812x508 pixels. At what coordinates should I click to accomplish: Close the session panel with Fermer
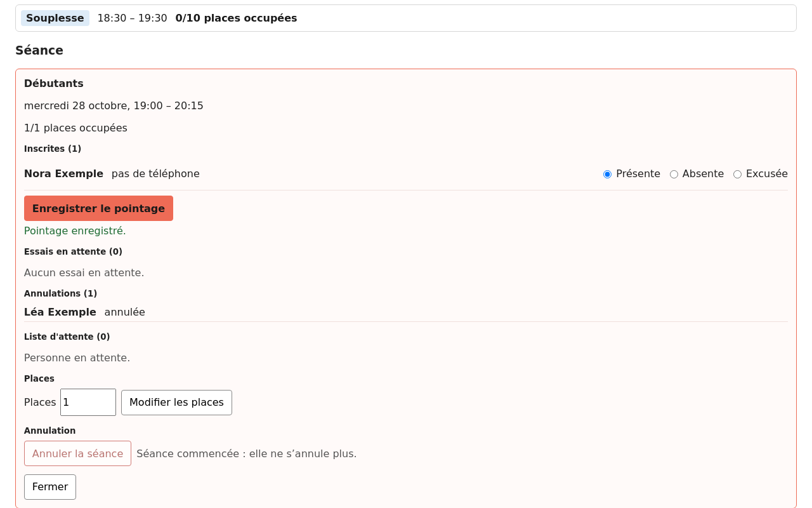(50, 487)
